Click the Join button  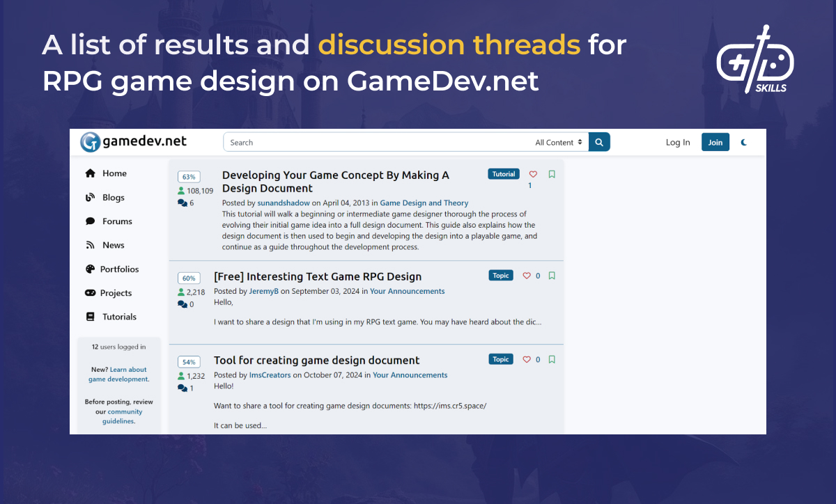(x=715, y=142)
